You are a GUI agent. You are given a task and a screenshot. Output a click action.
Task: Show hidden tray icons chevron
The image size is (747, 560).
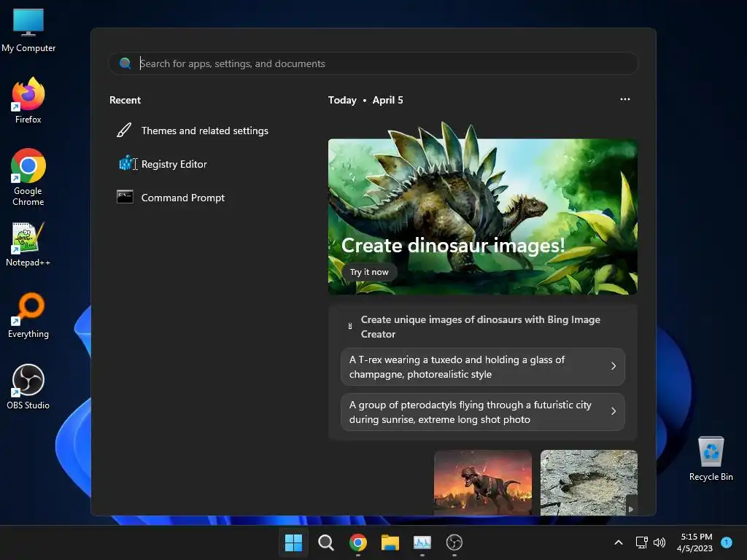[619, 542]
